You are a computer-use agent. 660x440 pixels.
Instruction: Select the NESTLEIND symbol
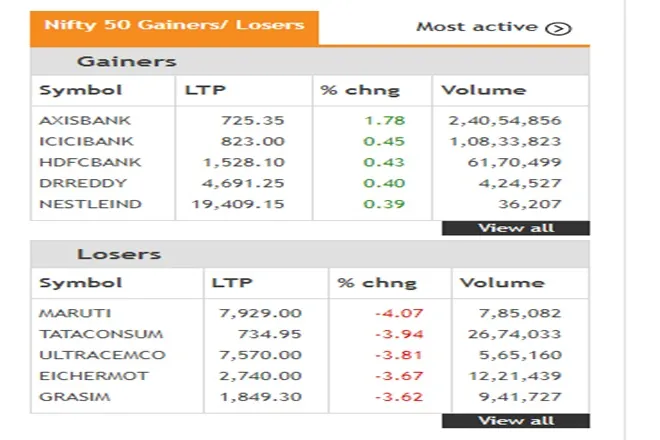(90, 204)
